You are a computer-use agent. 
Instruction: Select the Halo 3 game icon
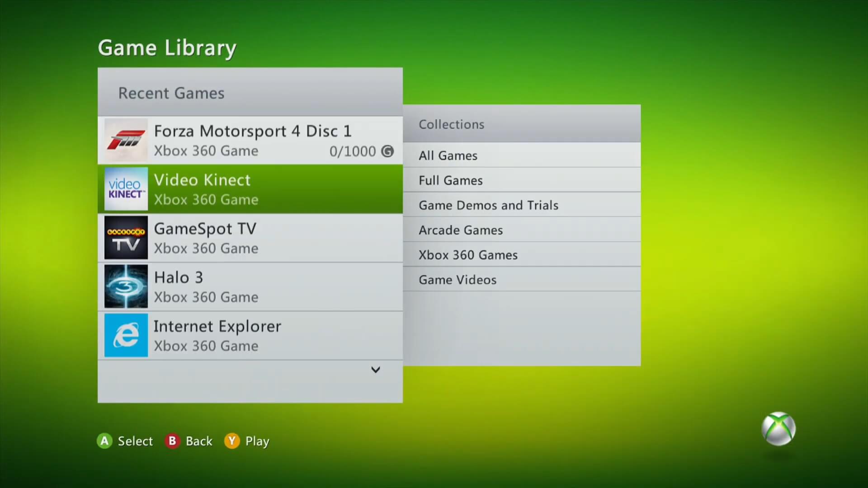[x=126, y=286]
